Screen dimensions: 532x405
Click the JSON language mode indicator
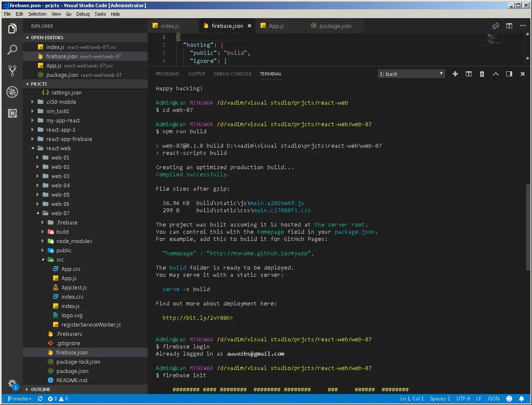[x=493, y=399]
